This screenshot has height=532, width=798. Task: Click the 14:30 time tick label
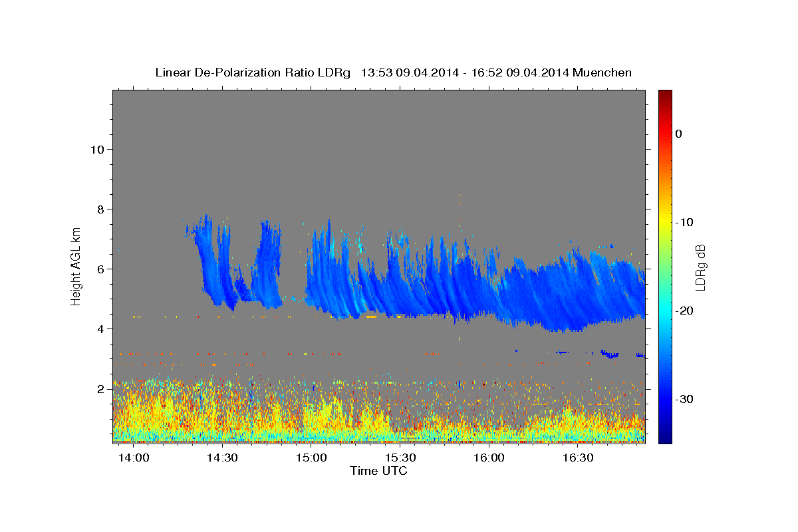tap(222, 458)
